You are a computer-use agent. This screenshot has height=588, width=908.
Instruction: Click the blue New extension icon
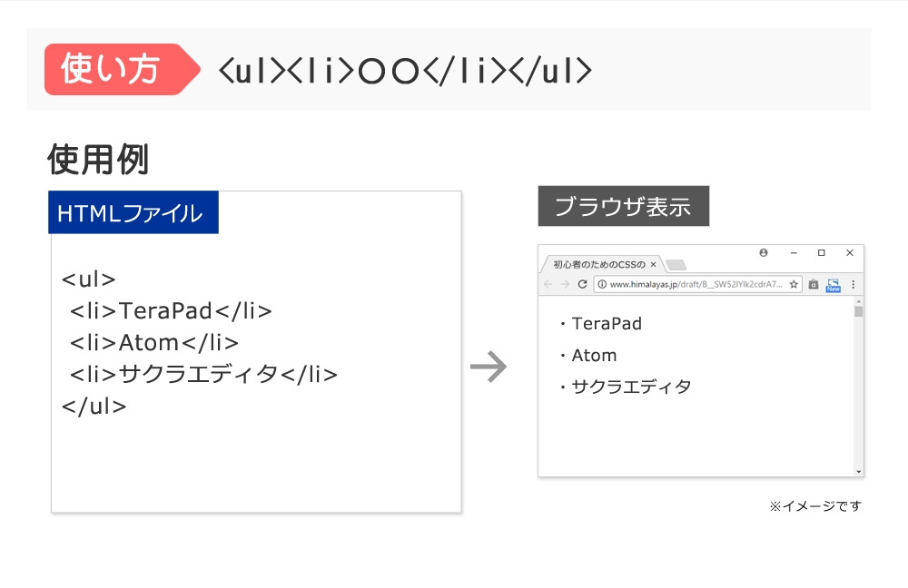click(x=834, y=285)
